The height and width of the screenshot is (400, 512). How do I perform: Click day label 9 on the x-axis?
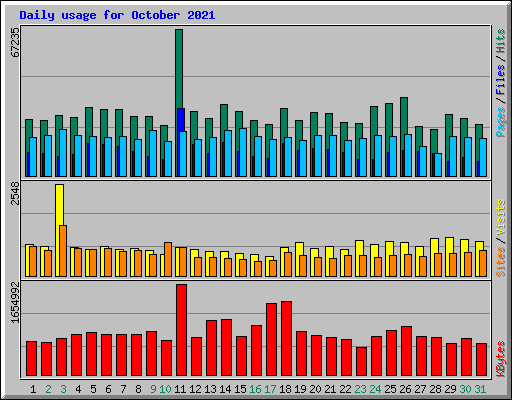tap(153, 389)
